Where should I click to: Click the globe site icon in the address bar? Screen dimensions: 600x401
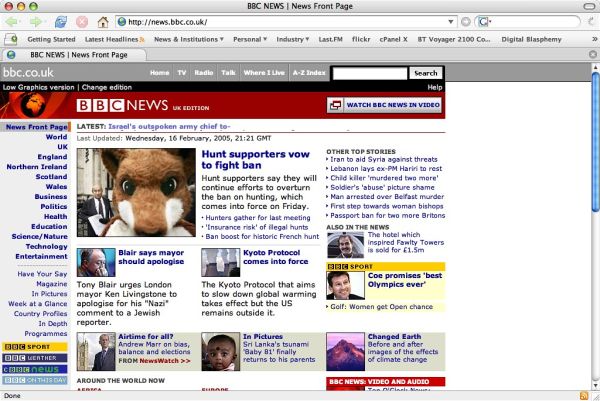122,22
